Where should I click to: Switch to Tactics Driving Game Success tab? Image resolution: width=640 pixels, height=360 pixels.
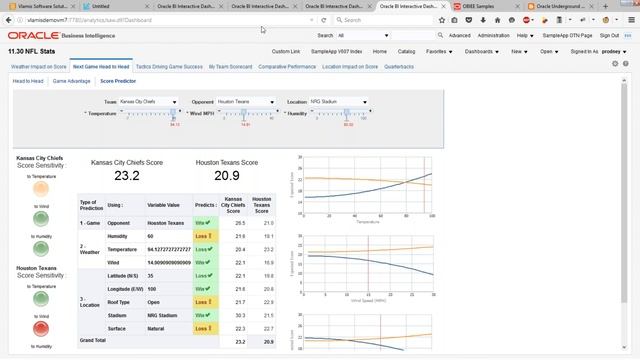(169, 67)
